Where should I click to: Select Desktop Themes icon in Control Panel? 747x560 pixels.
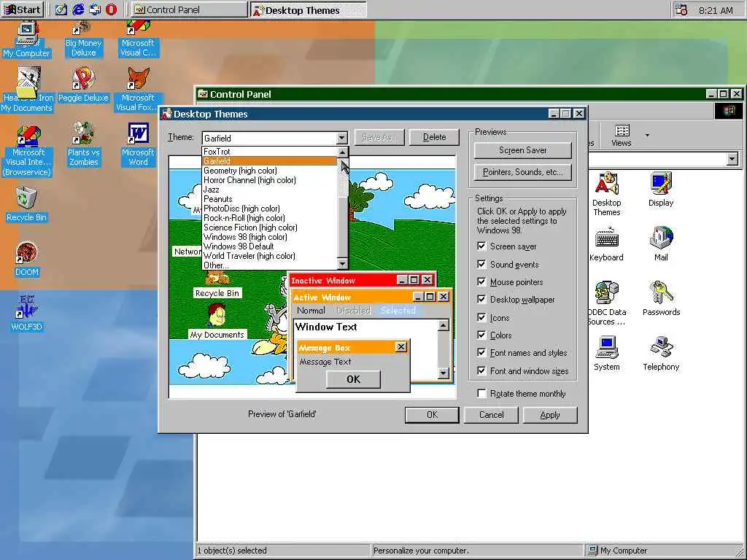coord(606,194)
